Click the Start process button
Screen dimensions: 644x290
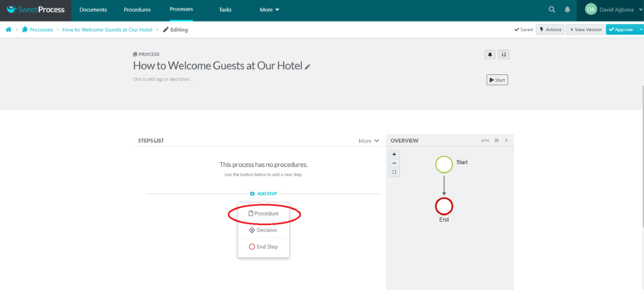[497, 80]
